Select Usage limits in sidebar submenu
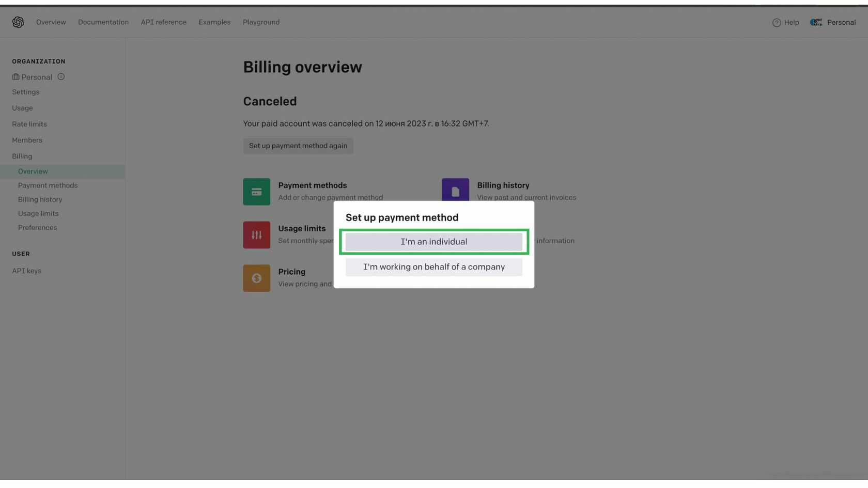Image resolution: width=868 pixels, height=488 pixels. (x=38, y=213)
